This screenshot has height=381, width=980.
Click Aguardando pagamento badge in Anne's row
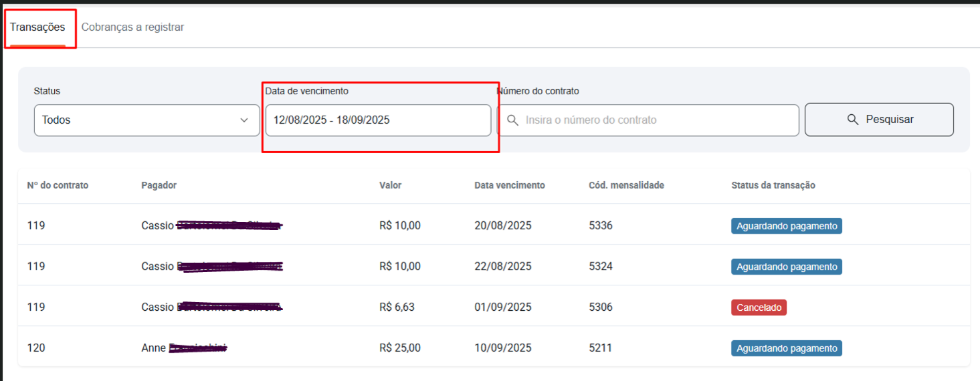coord(786,348)
